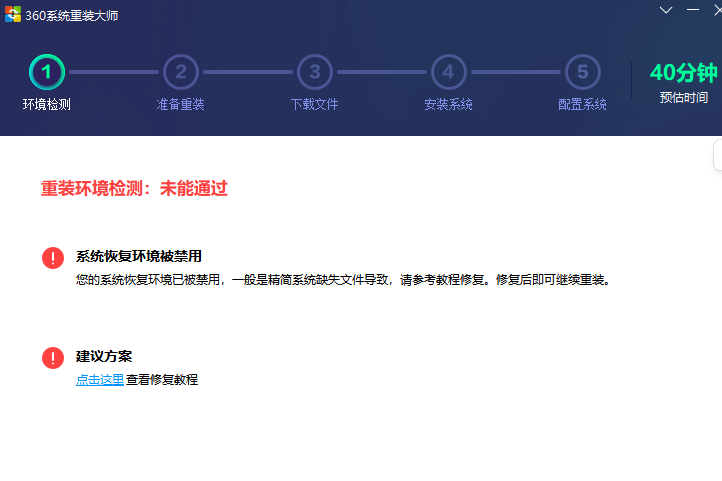Select step 2 circle for 准备重装
Image resolution: width=722 pixels, height=481 pixels.
coord(180,72)
